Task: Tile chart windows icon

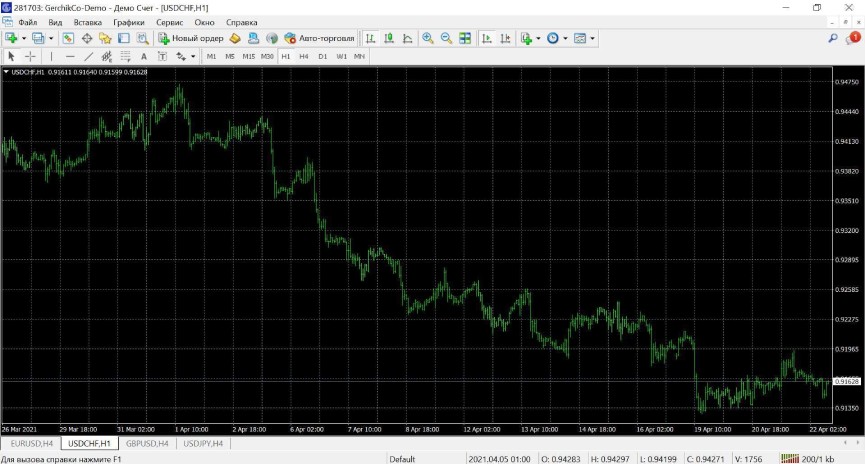Action: tap(465, 38)
